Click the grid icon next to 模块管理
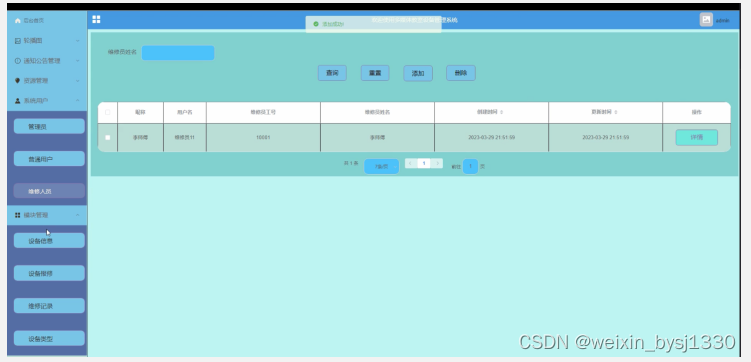 (18, 215)
